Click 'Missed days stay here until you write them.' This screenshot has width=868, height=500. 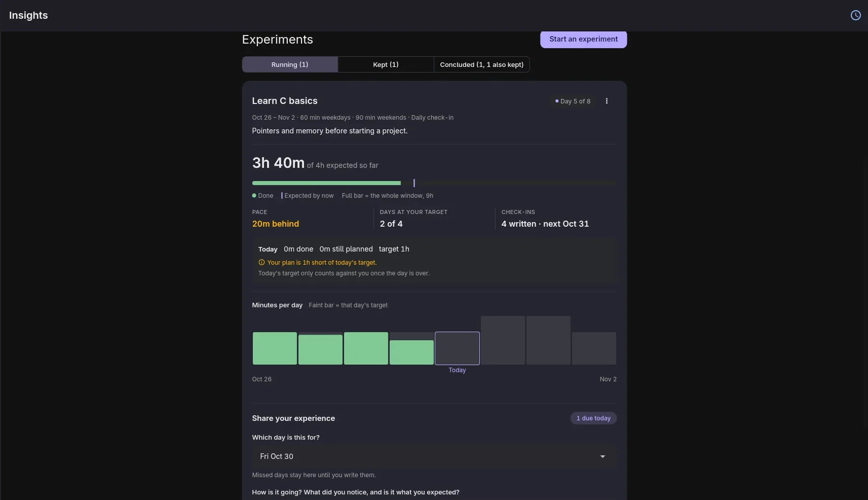tap(314, 475)
